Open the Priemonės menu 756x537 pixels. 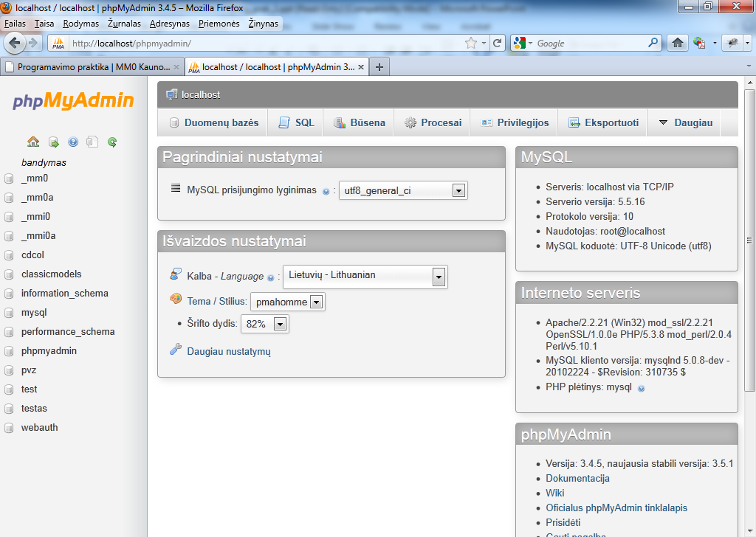[219, 24]
